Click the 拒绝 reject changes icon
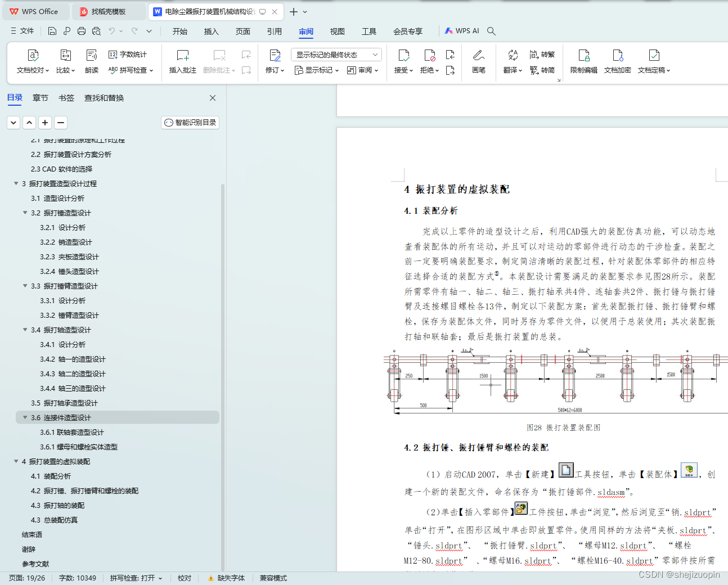 coord(429,55)
